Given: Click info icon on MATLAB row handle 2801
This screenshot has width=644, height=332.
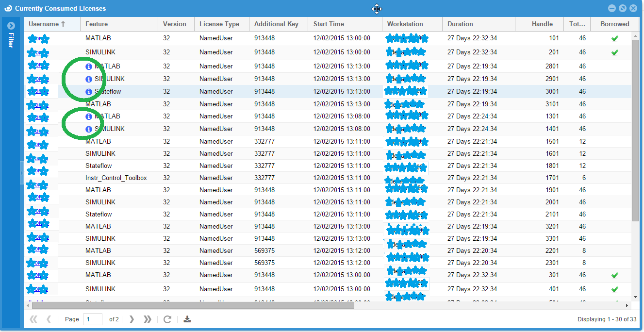Looking at the screenshot, I should pos(88,66).
